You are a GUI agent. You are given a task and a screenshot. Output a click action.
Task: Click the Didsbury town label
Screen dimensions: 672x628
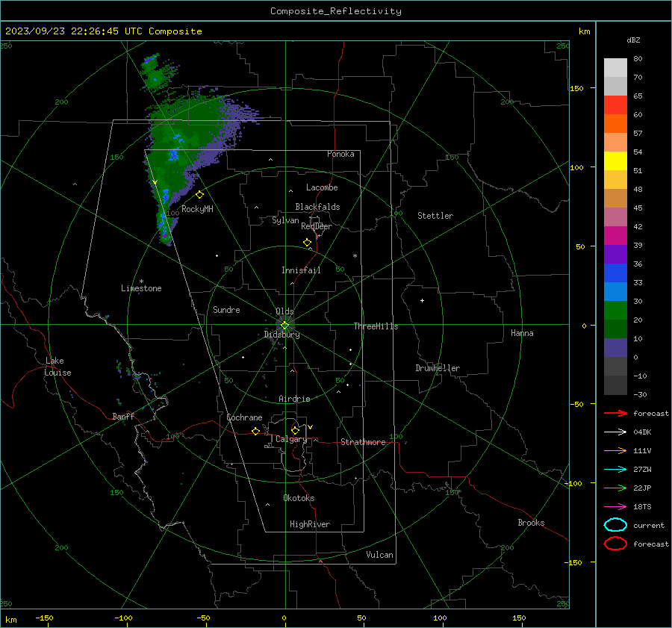pos(282,335)
